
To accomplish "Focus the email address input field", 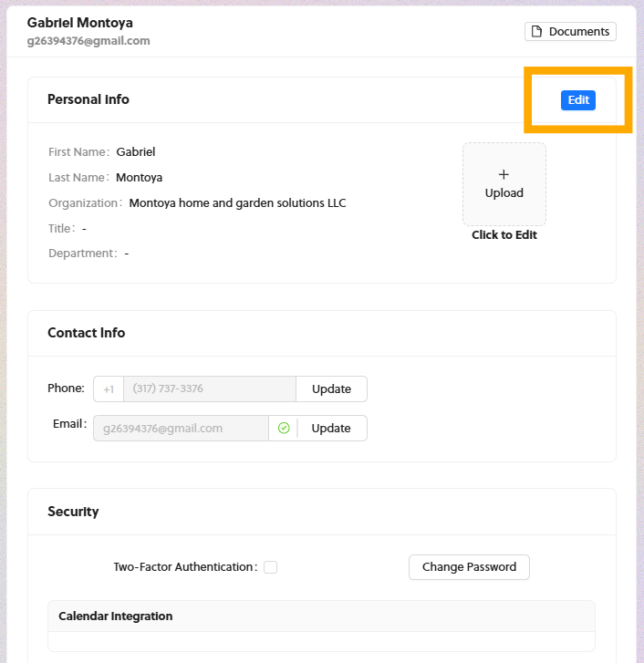I will [181, 428].
